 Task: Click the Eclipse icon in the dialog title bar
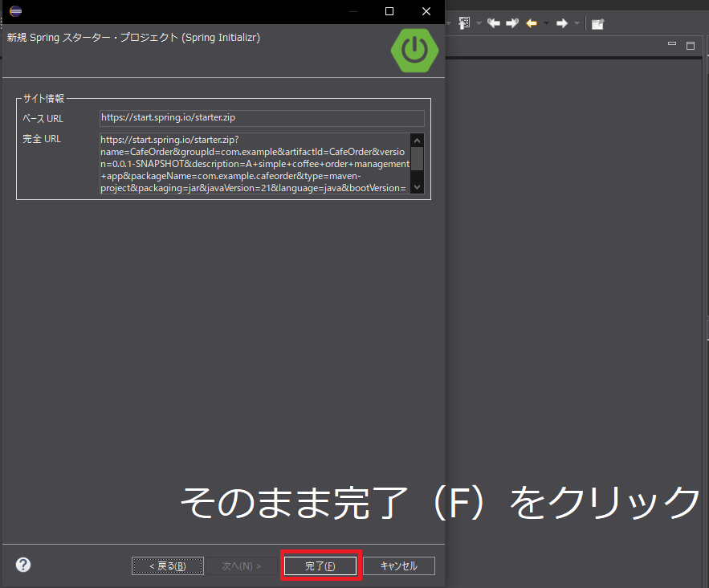[x=15, y=11]
